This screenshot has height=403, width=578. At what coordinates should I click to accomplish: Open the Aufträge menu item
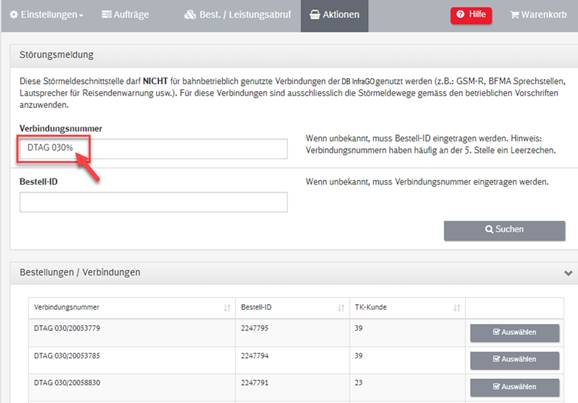[125, 15]
